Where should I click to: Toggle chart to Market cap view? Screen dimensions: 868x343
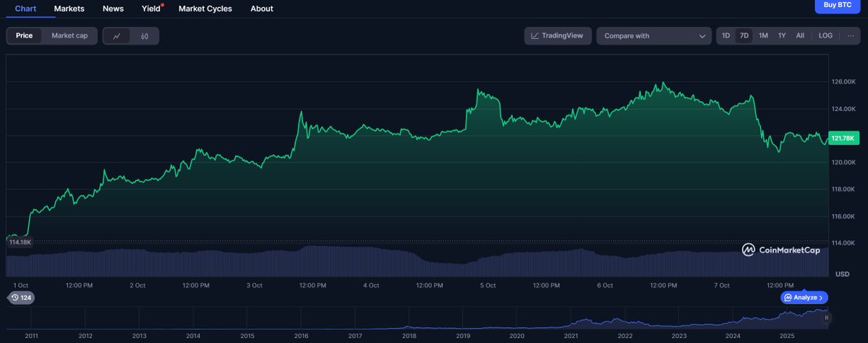(x=69, y=35)
